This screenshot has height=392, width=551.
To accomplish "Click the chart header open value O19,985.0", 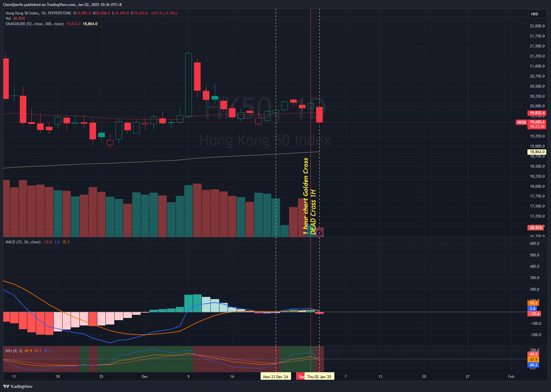I will coord(82,13).
